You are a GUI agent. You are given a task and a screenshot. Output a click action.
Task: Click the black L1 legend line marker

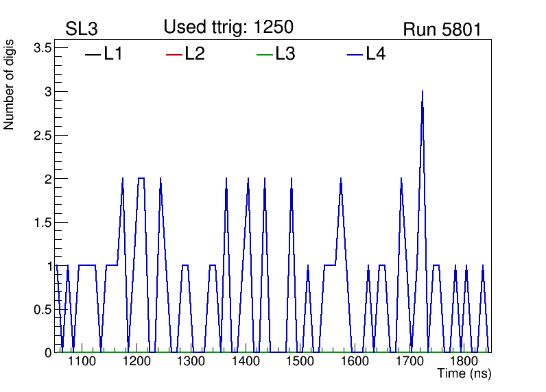93,56
